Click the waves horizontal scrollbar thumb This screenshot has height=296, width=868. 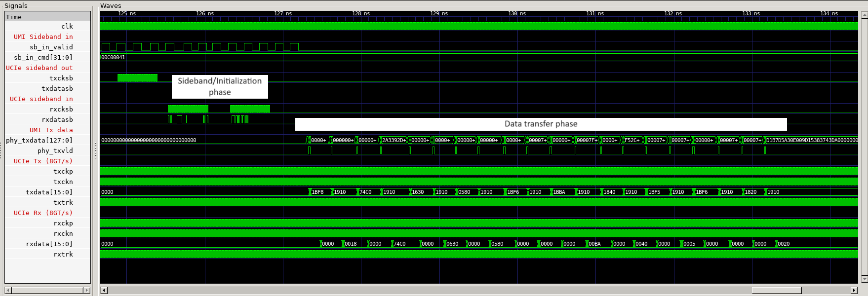click(776, 290)
